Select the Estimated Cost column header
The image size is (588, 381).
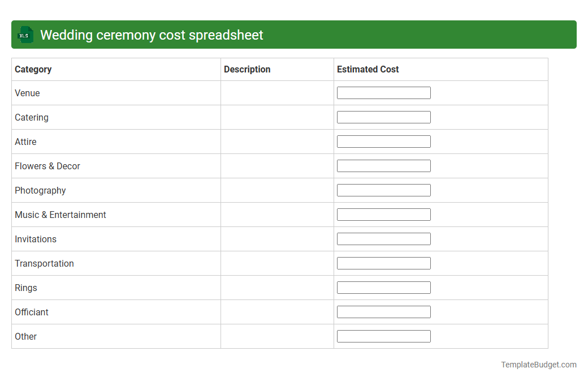[x=367, y=69]
